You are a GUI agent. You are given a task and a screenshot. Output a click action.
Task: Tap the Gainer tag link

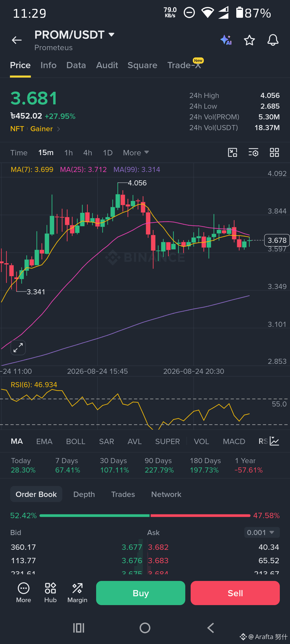click(42, 129)
